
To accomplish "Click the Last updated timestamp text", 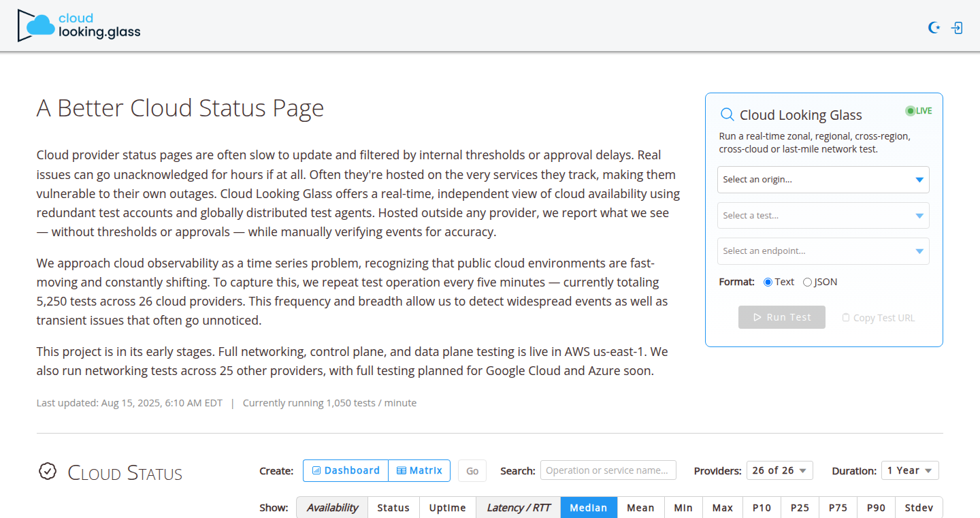I will (129, 403).
